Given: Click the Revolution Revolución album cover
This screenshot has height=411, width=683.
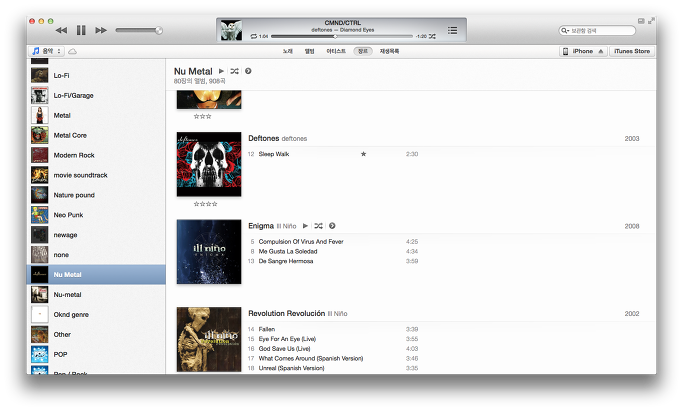Looking at the screenshot, I should 209,339.
